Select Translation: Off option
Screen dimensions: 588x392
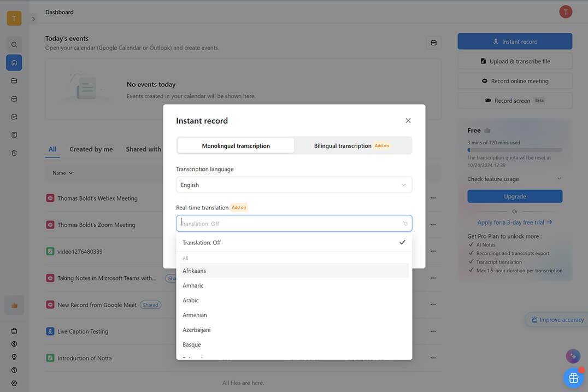coord(294,242)
